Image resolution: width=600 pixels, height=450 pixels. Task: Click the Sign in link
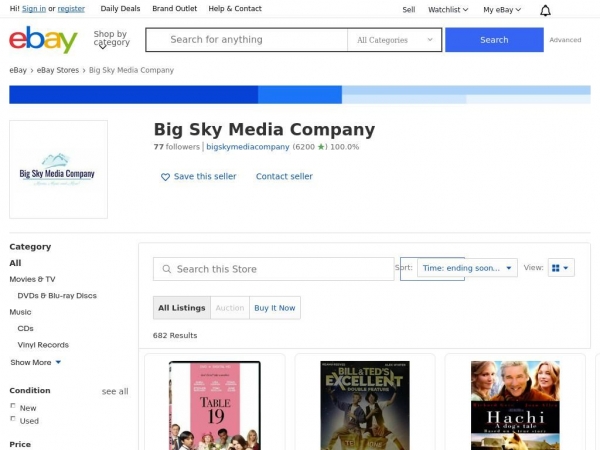[x=34, y=8]
